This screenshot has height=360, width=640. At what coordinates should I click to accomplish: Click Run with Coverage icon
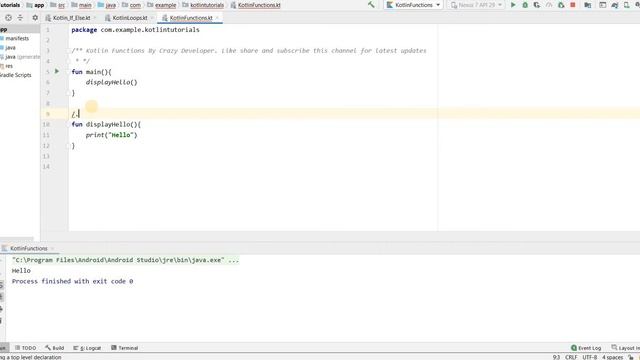tap(537, 5)
